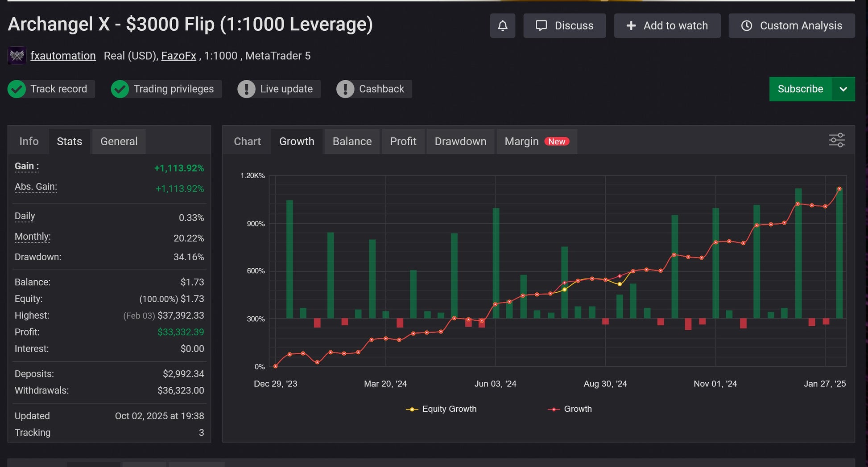Open the fxautomation profile link
The width and height of the screenshot is (868, 467).
(x=63, y=56)
